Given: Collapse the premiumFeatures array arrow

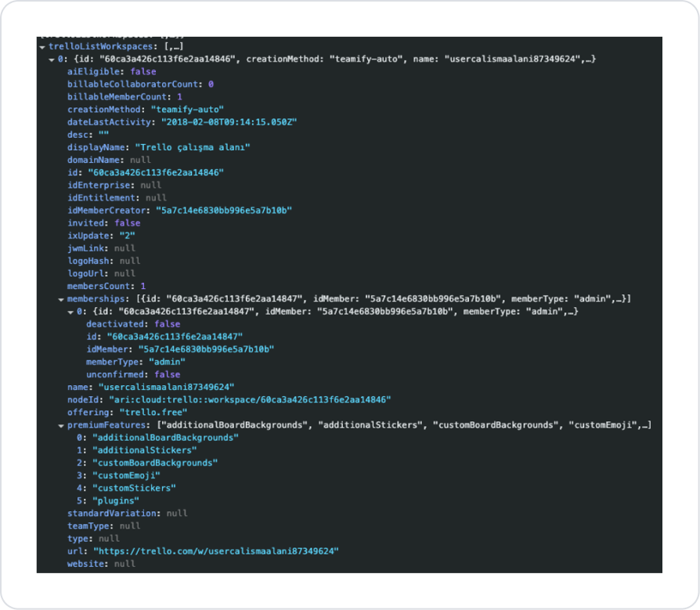Looking at the screenshot, I should pos(61,425).
